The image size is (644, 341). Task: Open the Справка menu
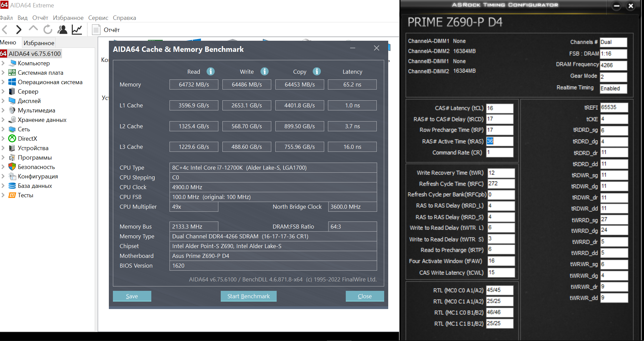(124, 18)
